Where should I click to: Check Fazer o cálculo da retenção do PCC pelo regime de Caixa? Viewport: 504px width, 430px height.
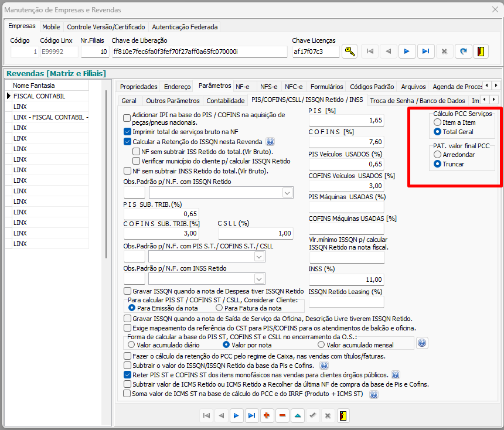tap(127, 356)
